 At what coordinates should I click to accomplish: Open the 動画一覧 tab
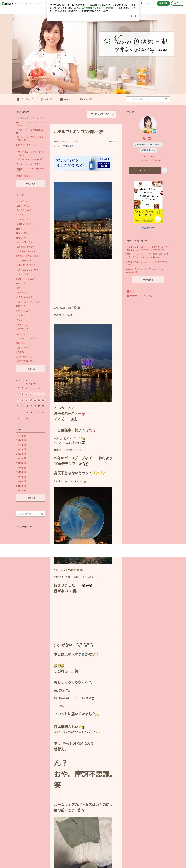pos(86,99)
